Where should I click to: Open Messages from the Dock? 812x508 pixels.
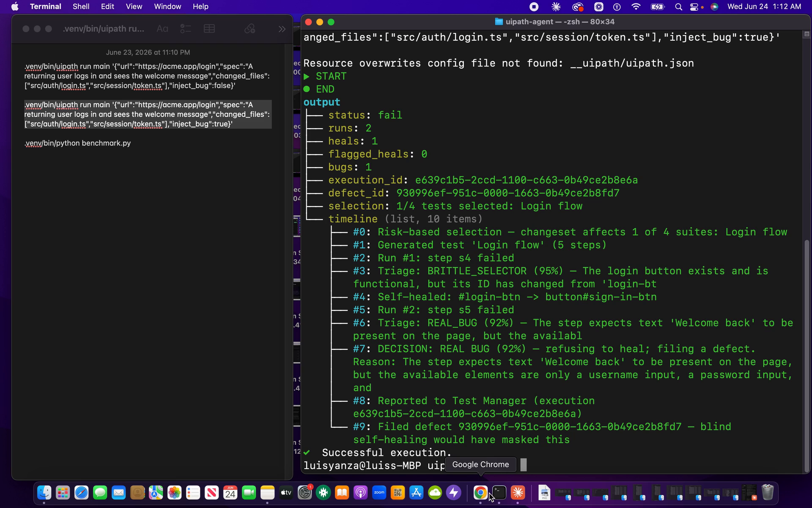point(100,492)
